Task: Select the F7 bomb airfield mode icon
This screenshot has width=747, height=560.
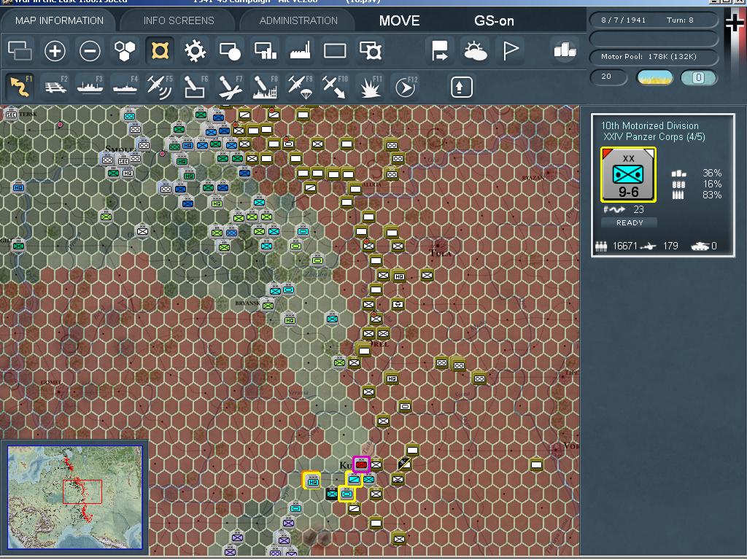Action: [230, 86]
